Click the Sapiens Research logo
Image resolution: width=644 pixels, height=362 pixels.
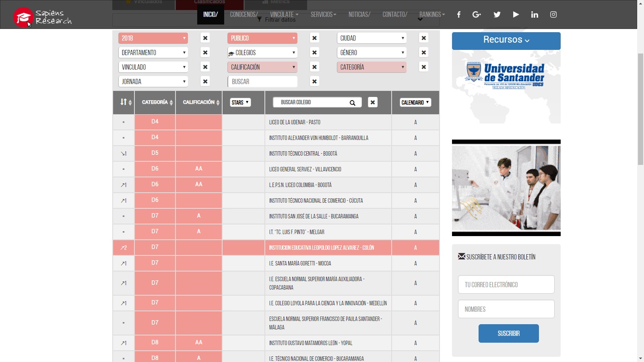(x=42, y=17)
